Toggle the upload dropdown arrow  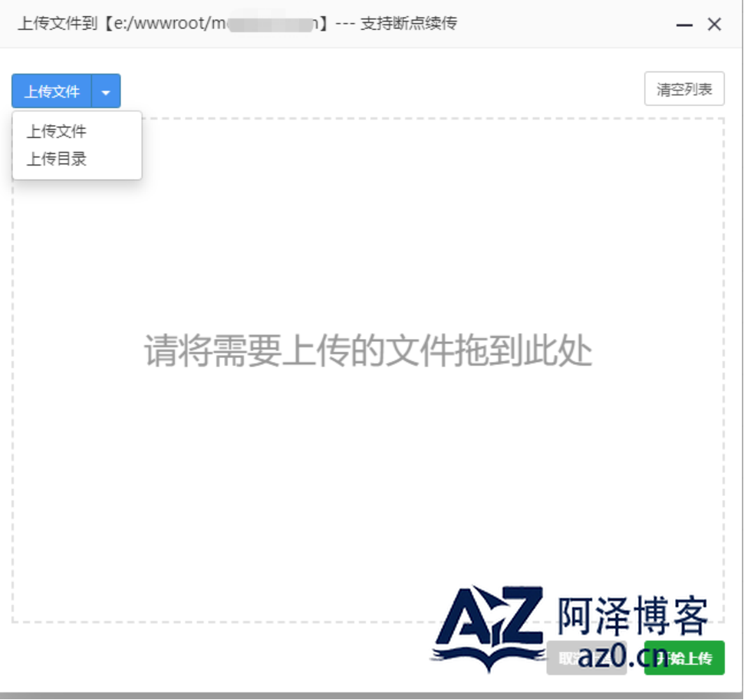click(107, 90)
